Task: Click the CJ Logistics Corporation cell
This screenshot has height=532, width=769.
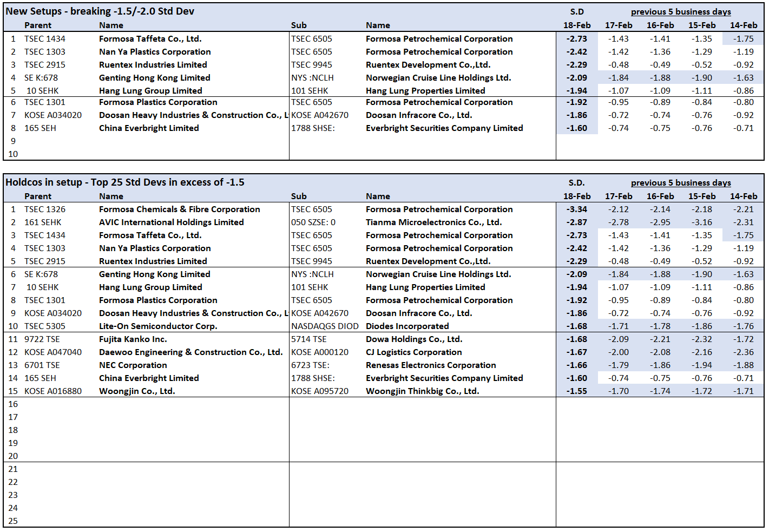Action: 413,352
